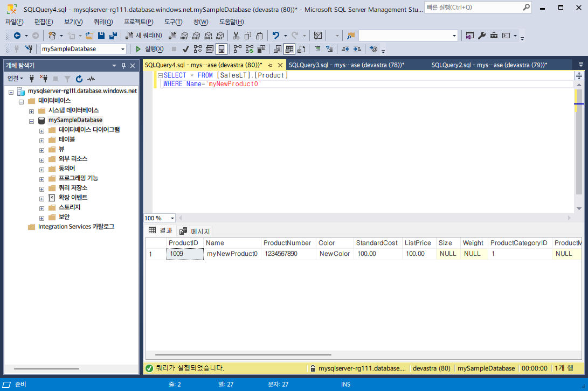Screen dimensions: 588x391
Task: Open the 연결 dropdown in Object Explorer
Action: point(16,78)
